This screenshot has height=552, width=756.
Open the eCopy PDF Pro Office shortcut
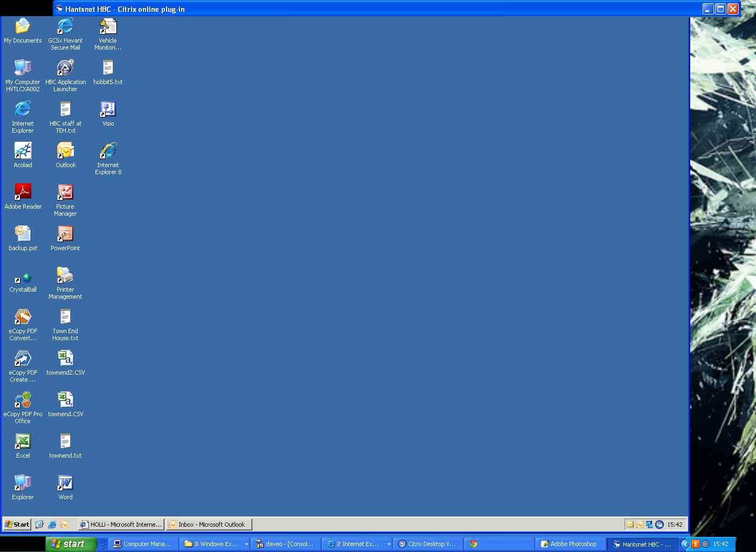pyautogui.click(x=23, y=400)
